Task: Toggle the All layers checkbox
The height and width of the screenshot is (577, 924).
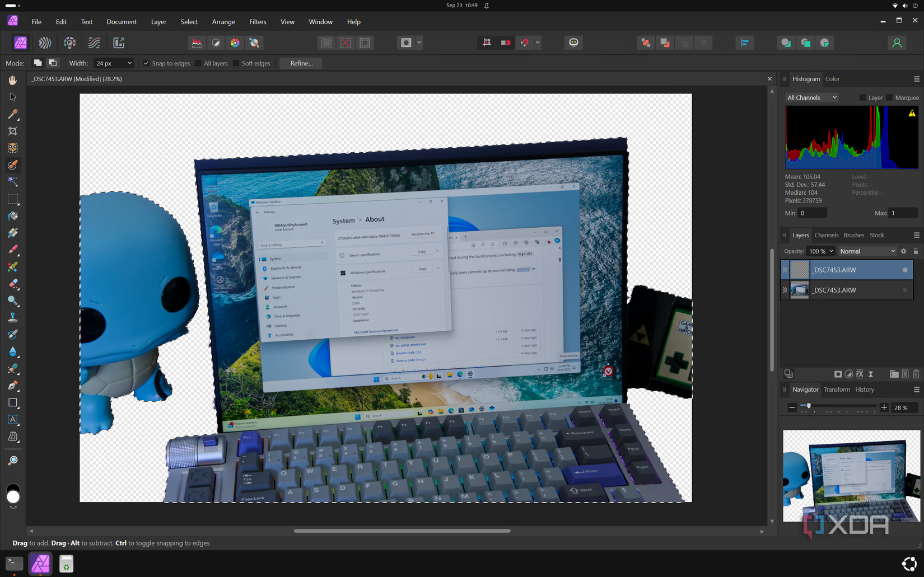Action: pos(197,63)
